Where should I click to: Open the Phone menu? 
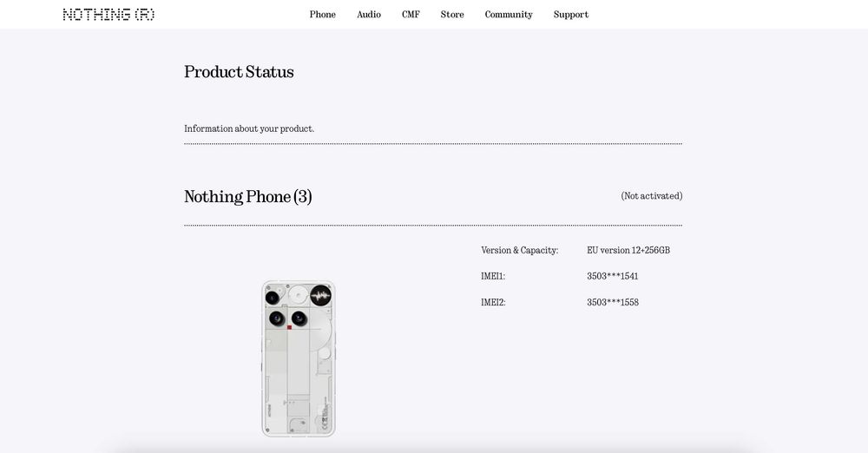click(x=322, y=15)
